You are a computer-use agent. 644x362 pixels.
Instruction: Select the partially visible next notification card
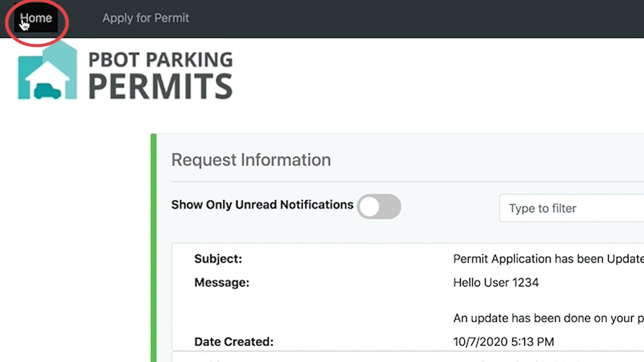408,357
